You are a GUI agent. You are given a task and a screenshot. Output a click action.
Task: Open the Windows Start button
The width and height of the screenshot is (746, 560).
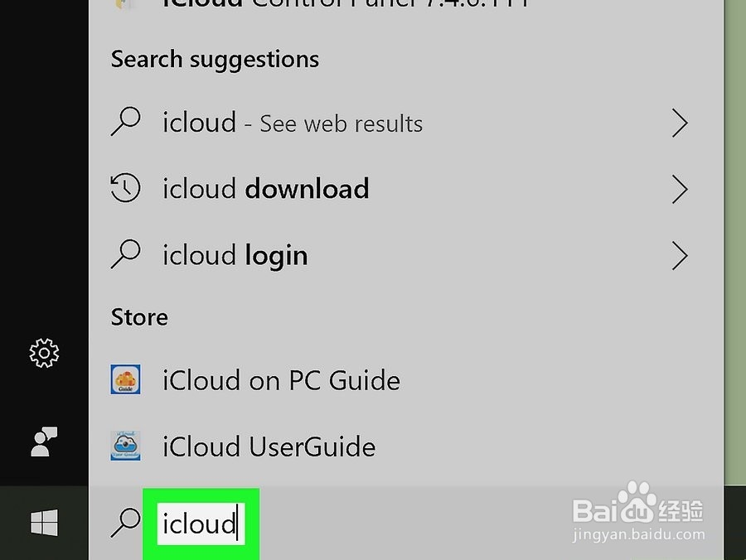[44, 523]
